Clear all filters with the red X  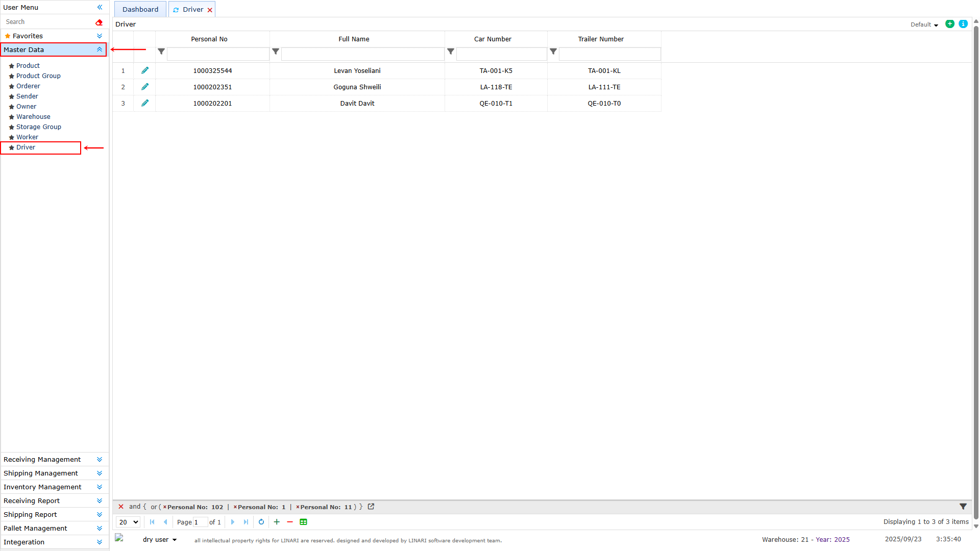(121, 507)
